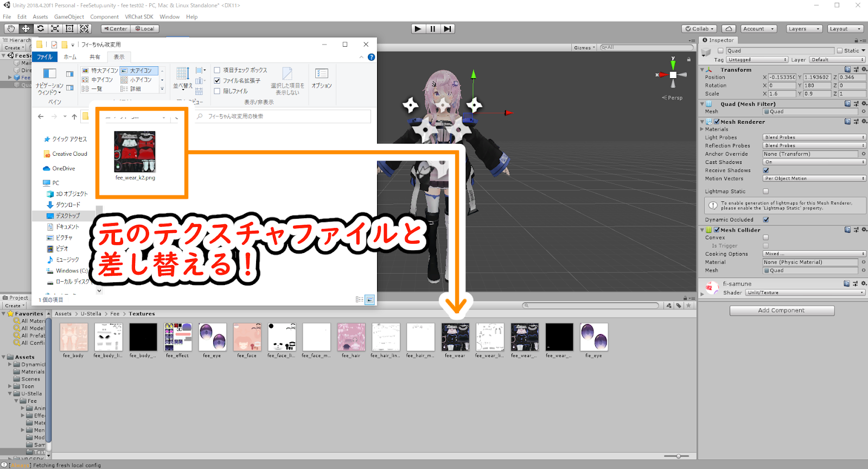Open the Layout dropdown

tap(845, 29)
